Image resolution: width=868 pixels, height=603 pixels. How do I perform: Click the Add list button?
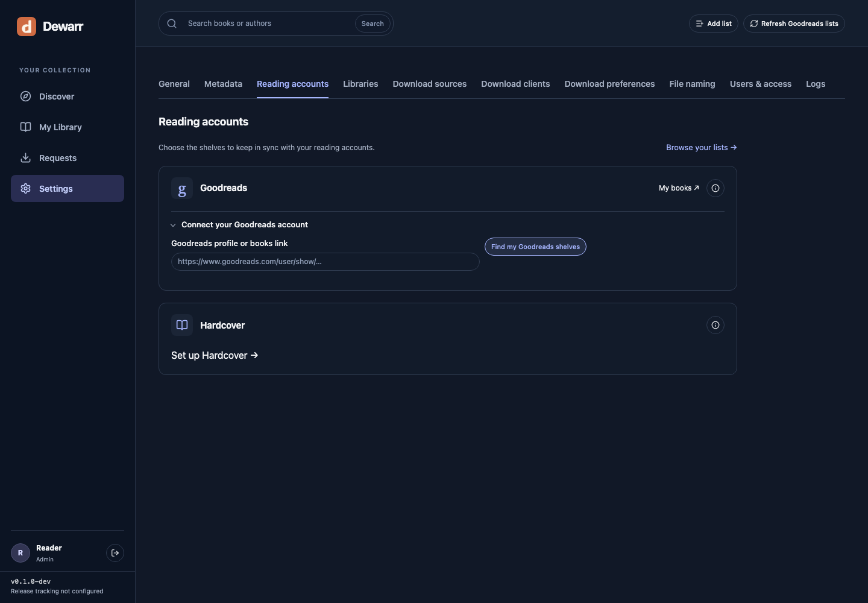click(714, 24)
